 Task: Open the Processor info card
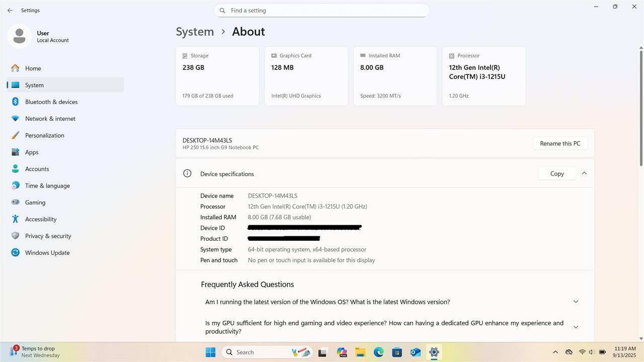[x=484, y=76]
